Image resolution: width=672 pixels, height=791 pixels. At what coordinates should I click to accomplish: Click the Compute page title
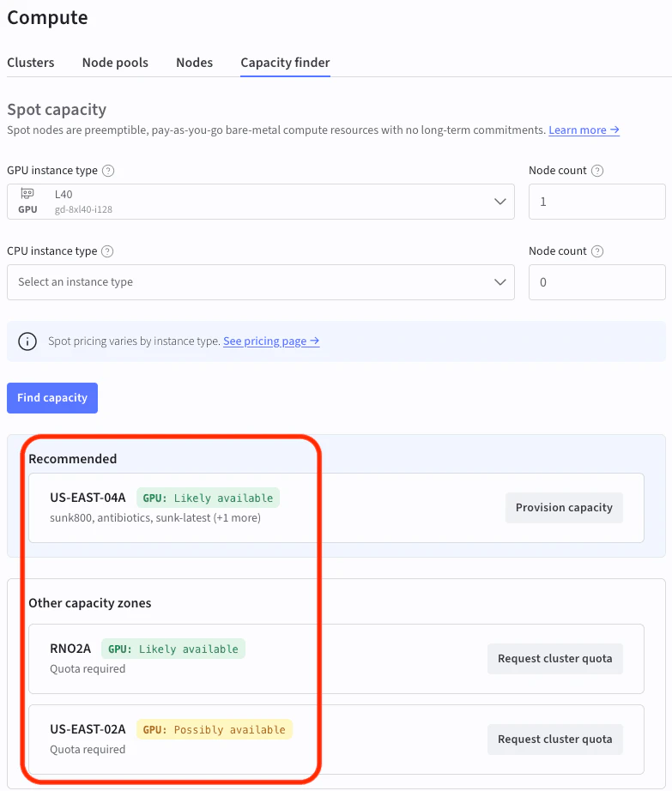click(47, 18)
